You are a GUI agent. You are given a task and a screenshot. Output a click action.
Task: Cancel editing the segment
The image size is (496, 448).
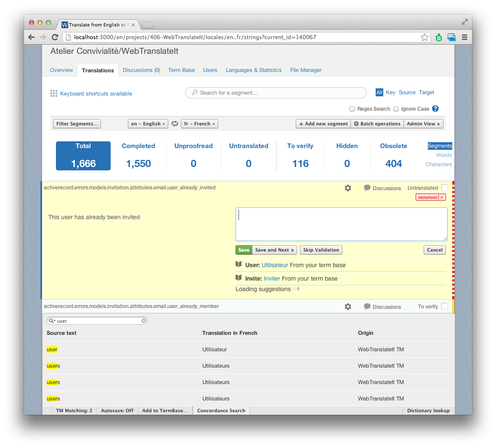(435, 250)
